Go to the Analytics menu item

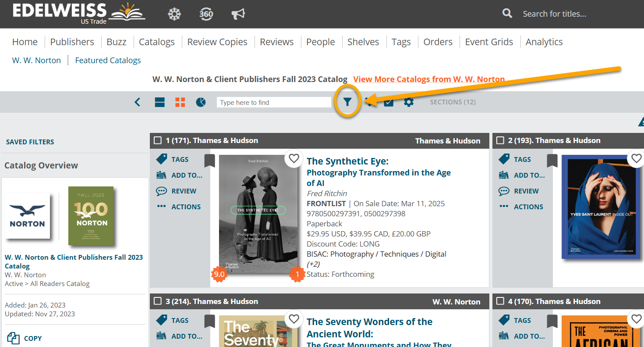click(544, 42)
